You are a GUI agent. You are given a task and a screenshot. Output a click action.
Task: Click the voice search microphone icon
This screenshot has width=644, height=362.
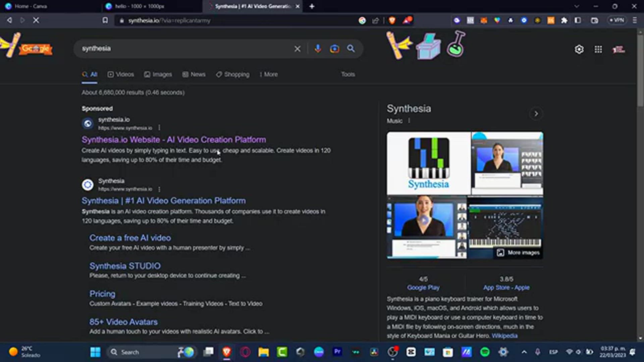coord(318,49)
